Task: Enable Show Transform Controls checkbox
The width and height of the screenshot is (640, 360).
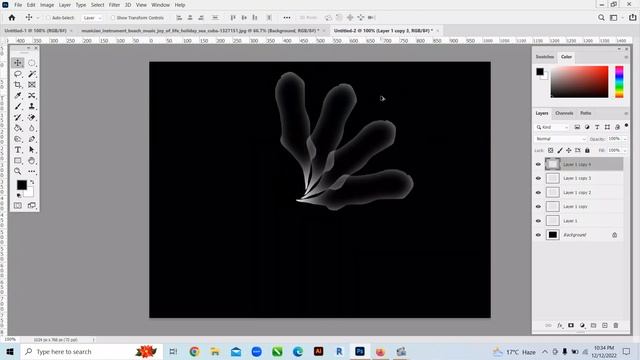Action: (x=113, y=18)
